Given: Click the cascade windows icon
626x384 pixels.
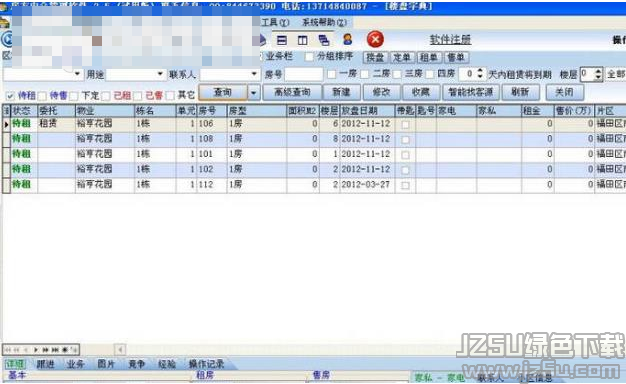Looking at the screenshot, I should tap(324, 40).
